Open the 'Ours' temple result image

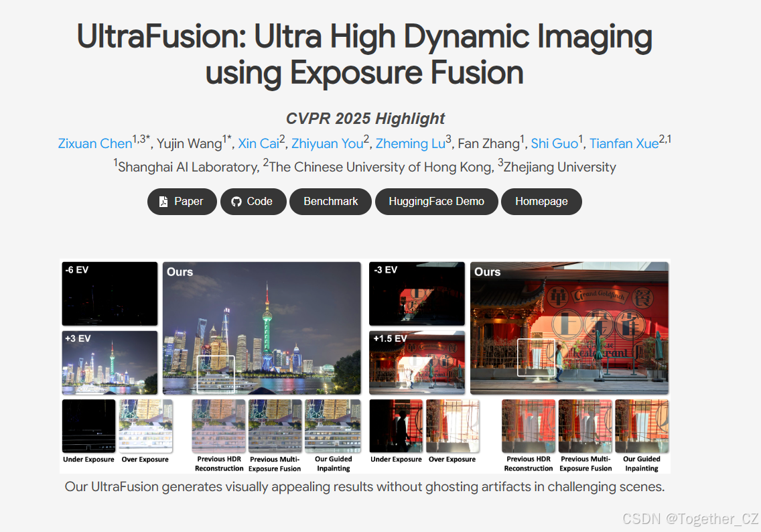tap(569, 327)
